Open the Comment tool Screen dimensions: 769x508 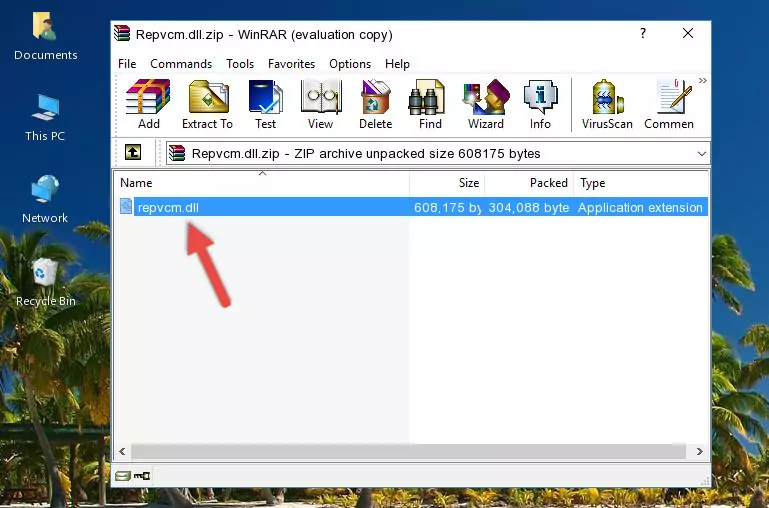coord(669,104)
